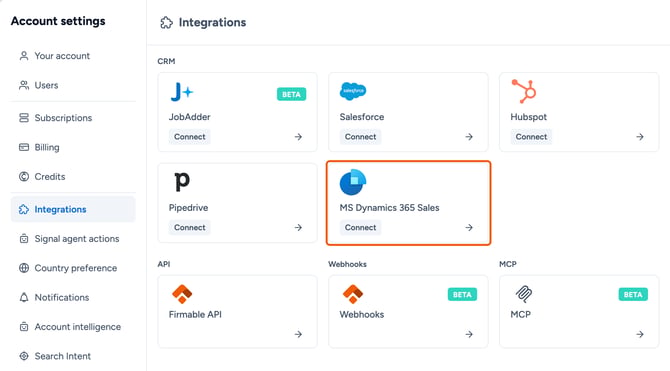This screenshot has height=371, width=670.
Task: Select Integrations in the sidebar
Action: pyautogui.click(x=73, y=209)
